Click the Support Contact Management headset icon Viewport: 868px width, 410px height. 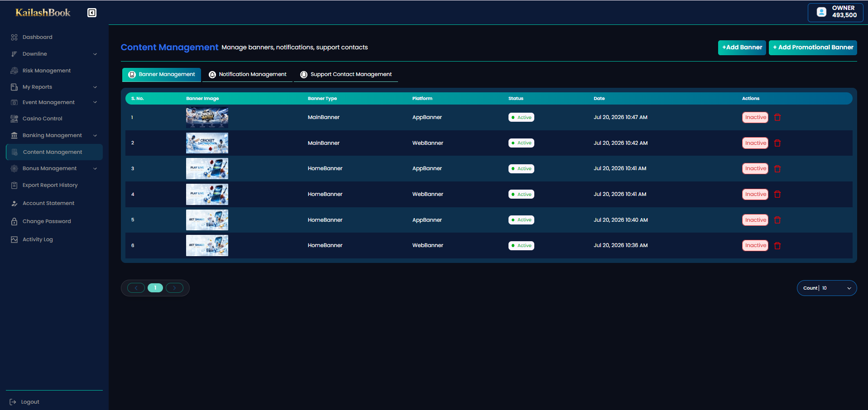304,75
